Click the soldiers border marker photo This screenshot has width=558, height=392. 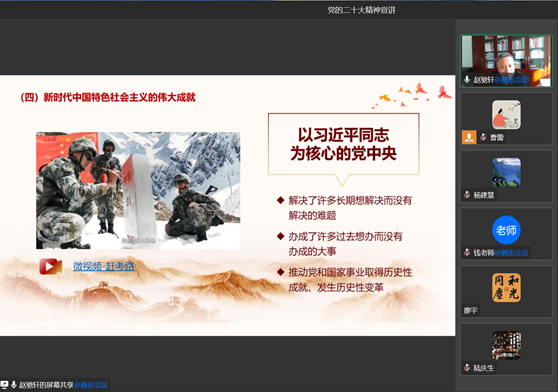coord(138,190)
